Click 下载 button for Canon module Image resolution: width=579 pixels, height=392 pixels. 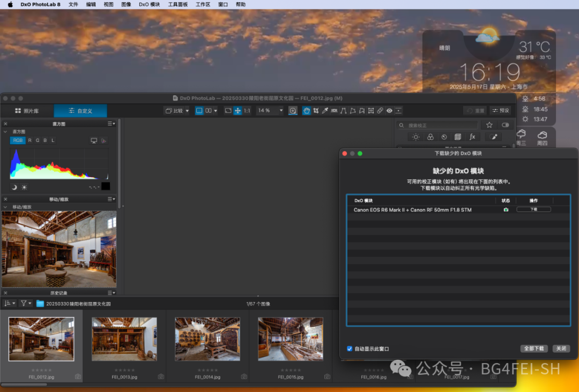point(533,209)
